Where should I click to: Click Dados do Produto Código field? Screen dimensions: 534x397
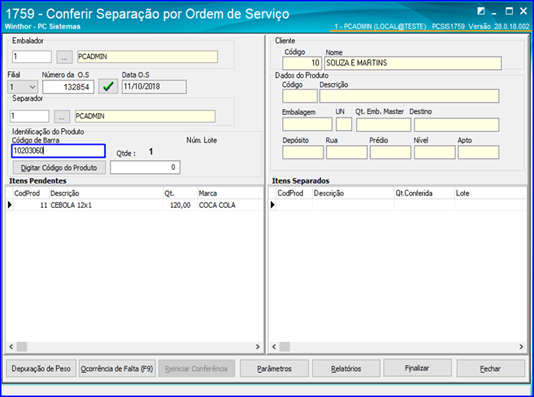300,96
